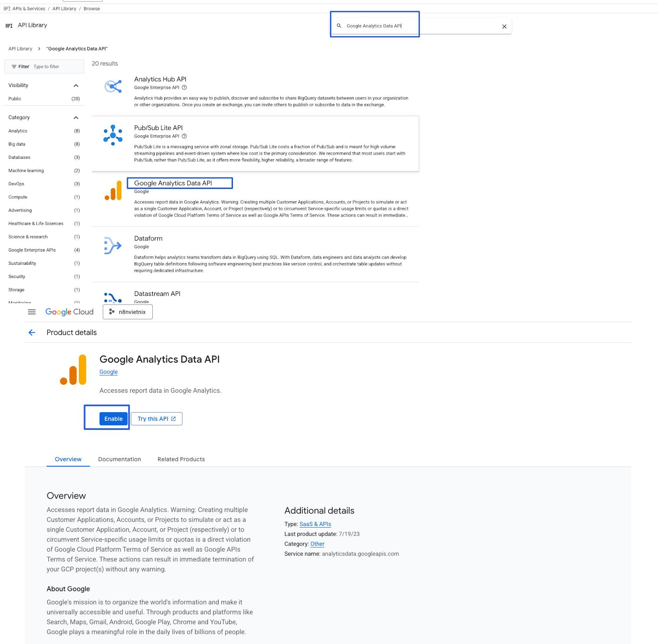
Task: Filter by Compute category
Action: (44, 197)
